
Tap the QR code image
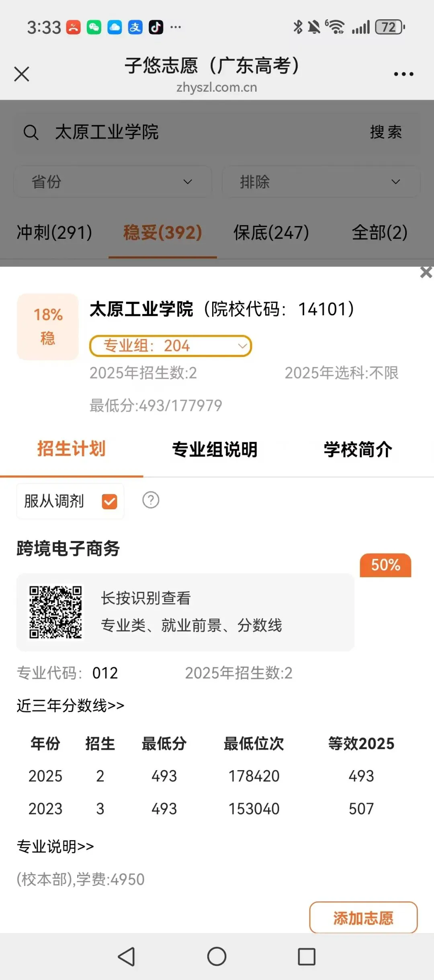55,612
